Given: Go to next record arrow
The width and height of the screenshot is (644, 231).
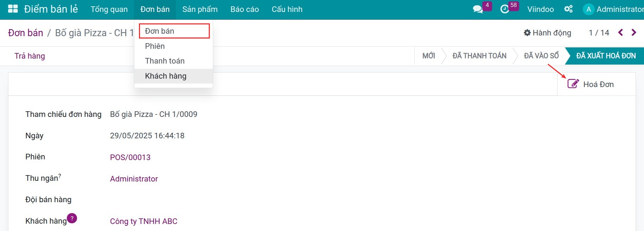Looking at the screenshot, I should [634, 33].
